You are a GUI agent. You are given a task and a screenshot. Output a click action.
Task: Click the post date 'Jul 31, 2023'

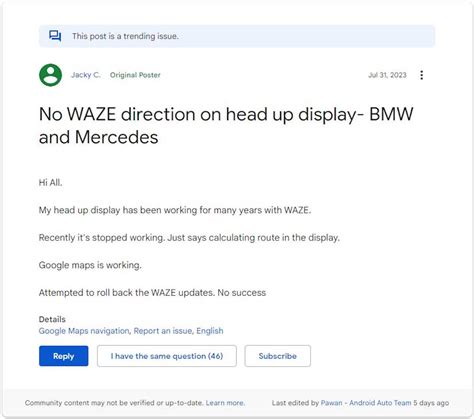(387, 75)
